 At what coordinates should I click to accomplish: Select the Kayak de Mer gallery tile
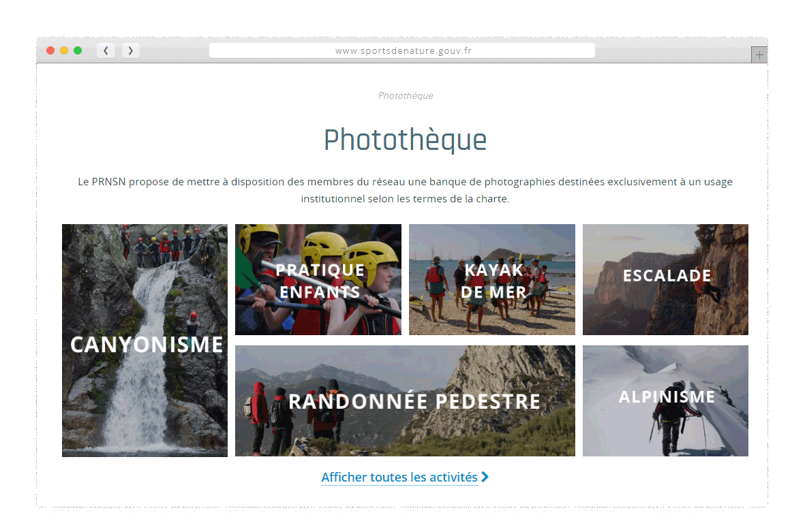click(492, 279)
